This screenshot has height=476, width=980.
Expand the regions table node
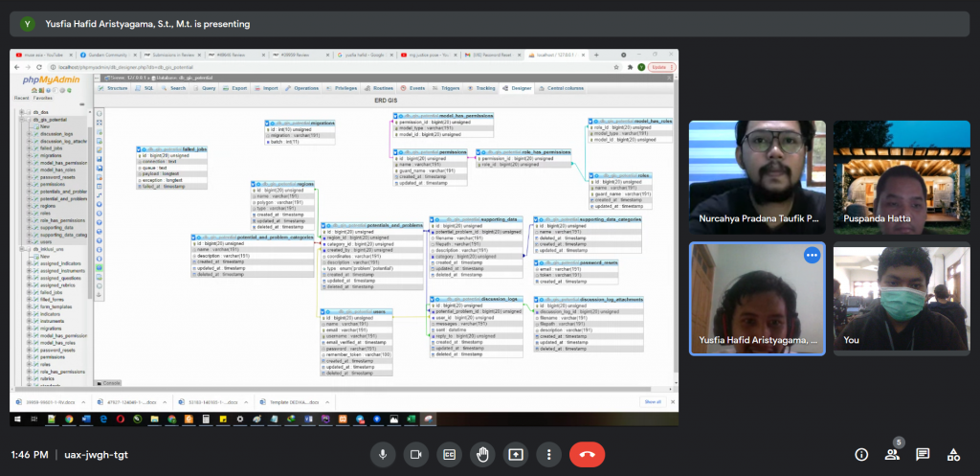coord(29,206)
